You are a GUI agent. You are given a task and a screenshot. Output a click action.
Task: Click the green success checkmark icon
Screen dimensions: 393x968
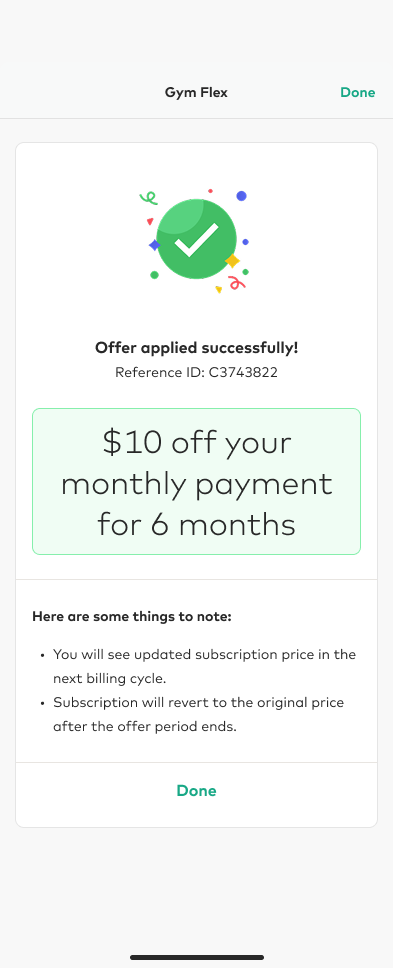196,239
